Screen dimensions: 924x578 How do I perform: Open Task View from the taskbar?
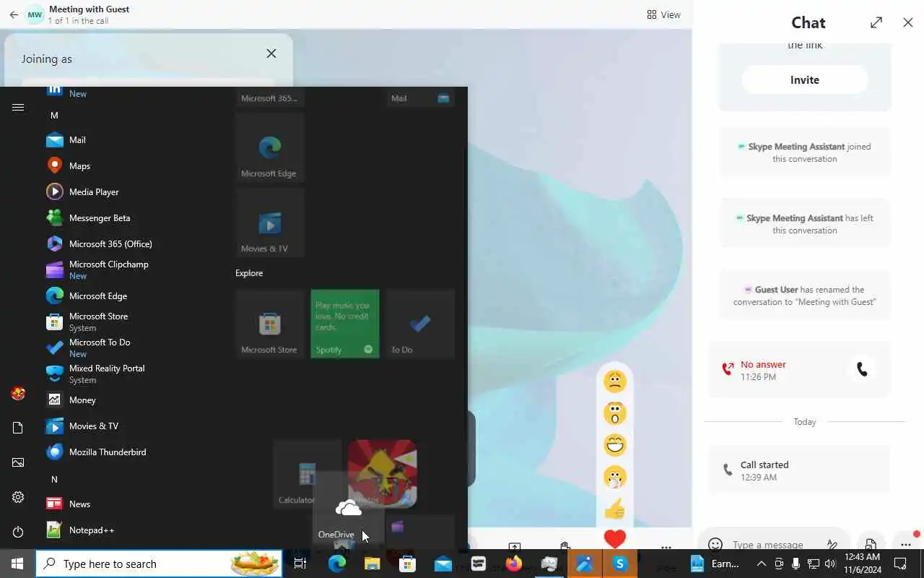pos(300,564)
